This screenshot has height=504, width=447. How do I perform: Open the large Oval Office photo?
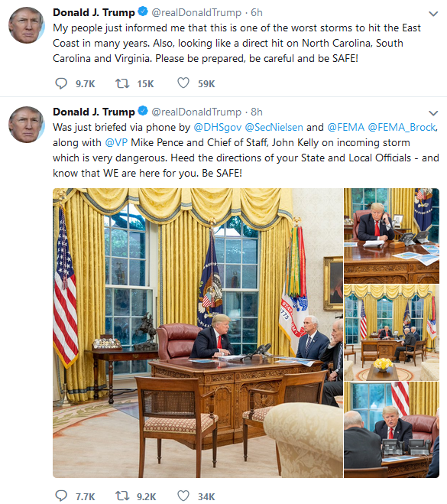(x=198, y=333)
